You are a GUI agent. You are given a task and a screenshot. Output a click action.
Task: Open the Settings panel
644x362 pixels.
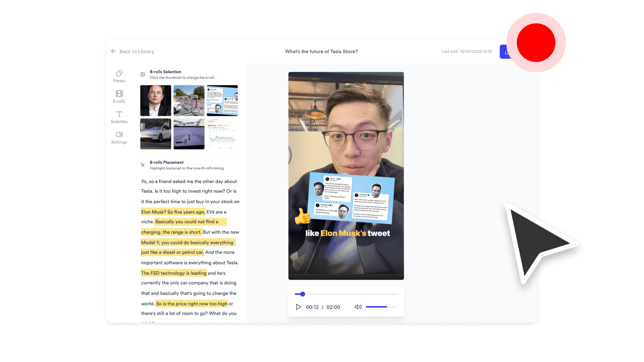[x=119, y=138]
